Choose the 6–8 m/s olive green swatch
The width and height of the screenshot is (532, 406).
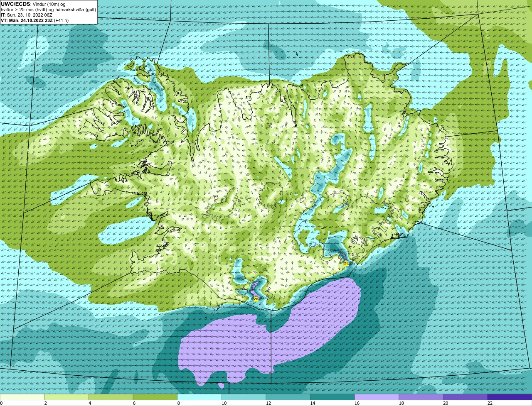pos(155,397)
